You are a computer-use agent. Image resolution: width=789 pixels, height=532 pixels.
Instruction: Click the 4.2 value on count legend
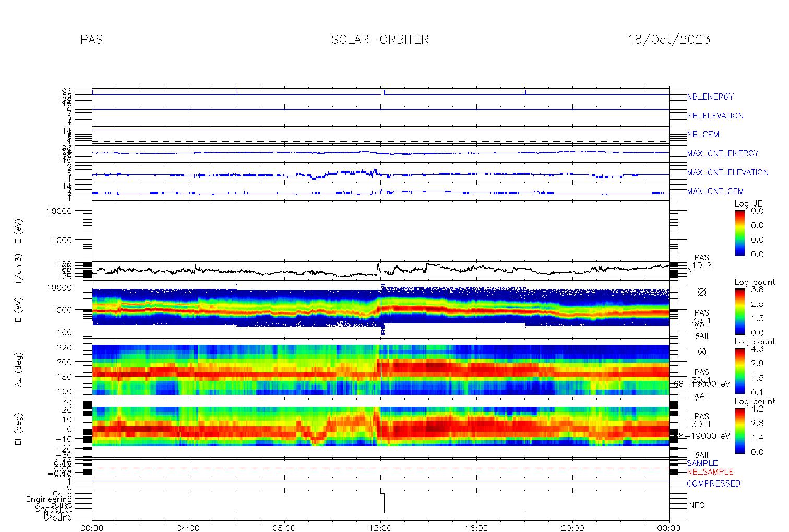757,409
